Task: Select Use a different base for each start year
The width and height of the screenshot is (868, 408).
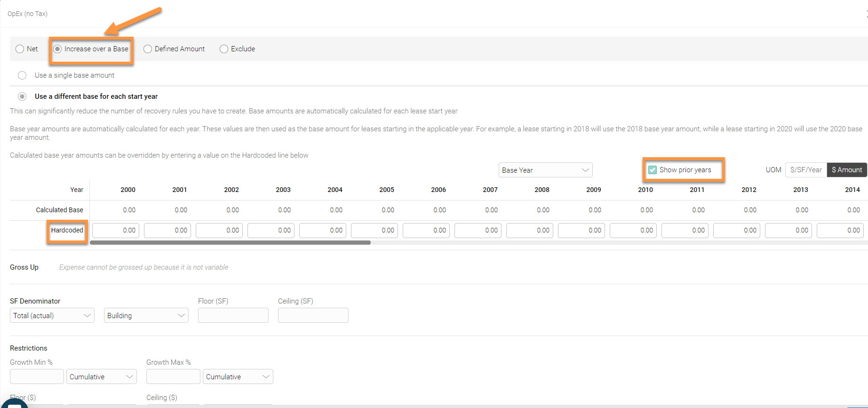Action: (x=22, y=96)
